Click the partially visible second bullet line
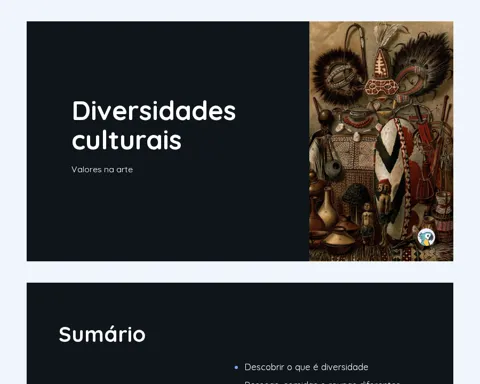Screen dimensions: 480x384 pos(322,382)
